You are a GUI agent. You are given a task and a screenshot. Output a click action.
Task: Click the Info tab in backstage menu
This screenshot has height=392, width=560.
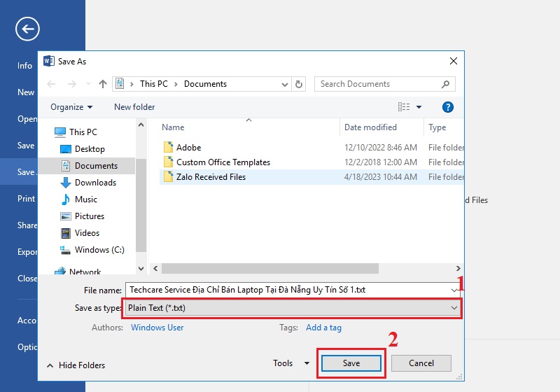tap(25, 66)
